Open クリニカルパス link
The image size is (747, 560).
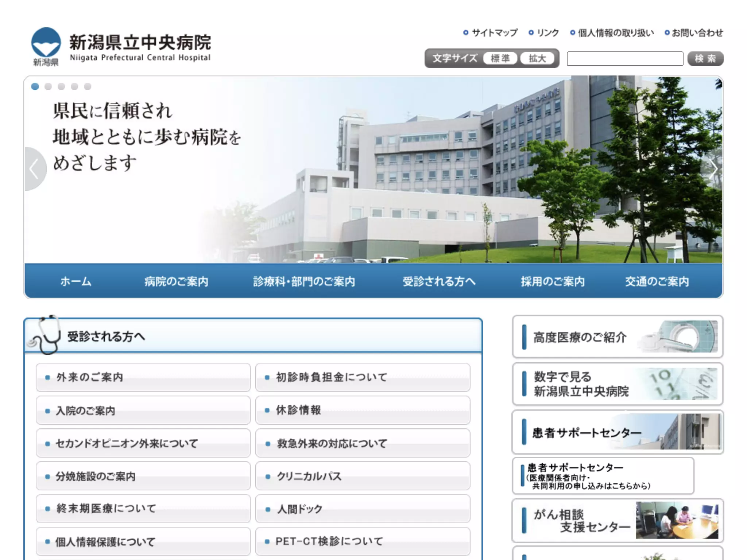(x=363, y=476)
